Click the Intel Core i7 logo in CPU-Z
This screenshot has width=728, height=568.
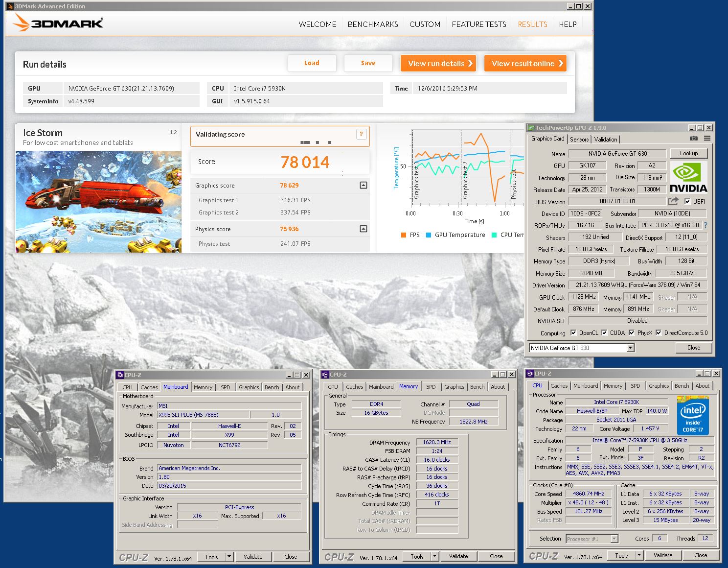[x=693, y=416]
